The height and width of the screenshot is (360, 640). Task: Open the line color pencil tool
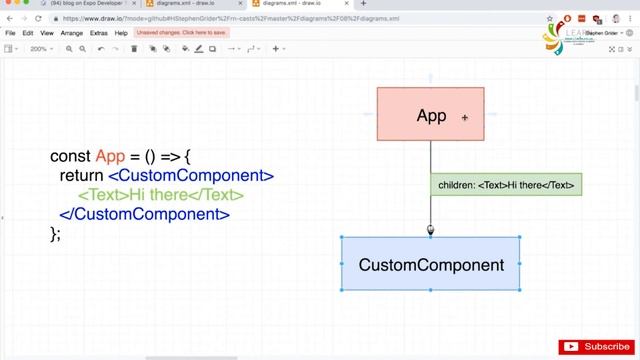pos(199,49)
